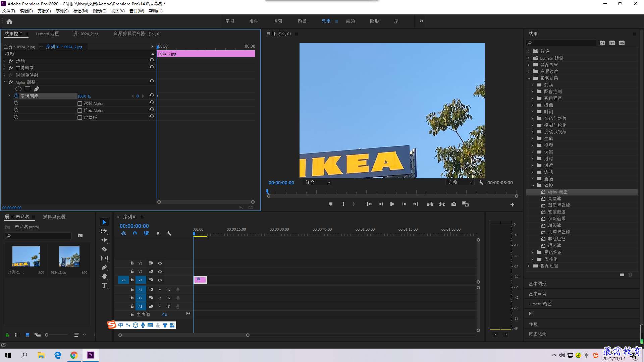
Task: Switch to Lumetri 范围 tab
Action: pos(48,34)
